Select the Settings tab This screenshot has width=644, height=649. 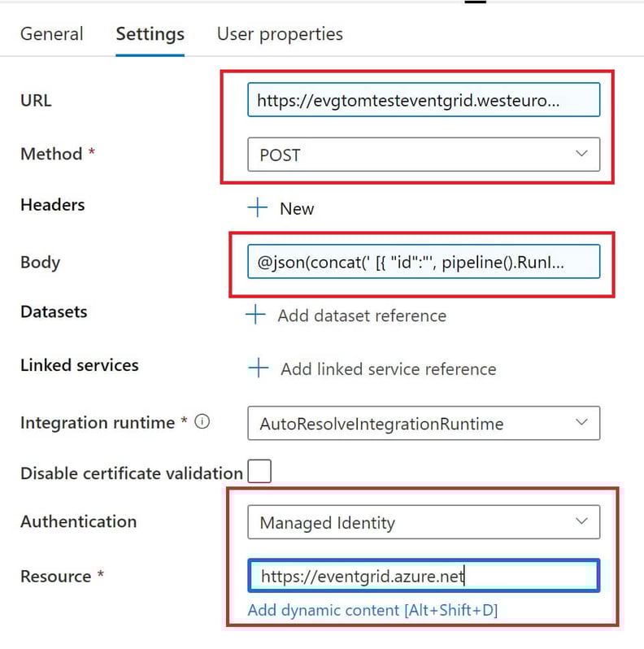click(x=150, y=34)
